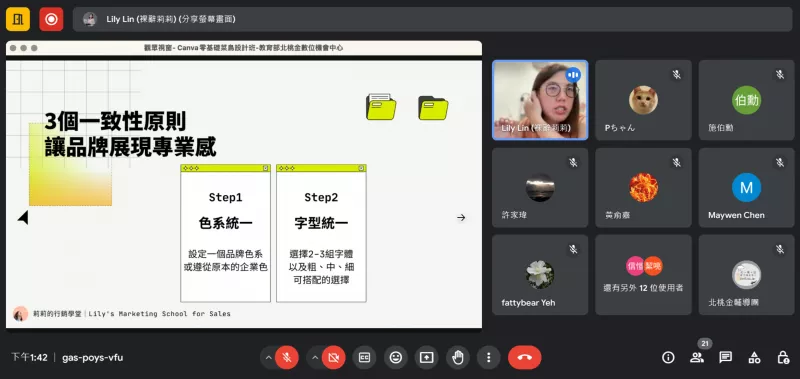Open the 12 other users tile
Viewport: 800px width, 379px height.
pos(643,274)
